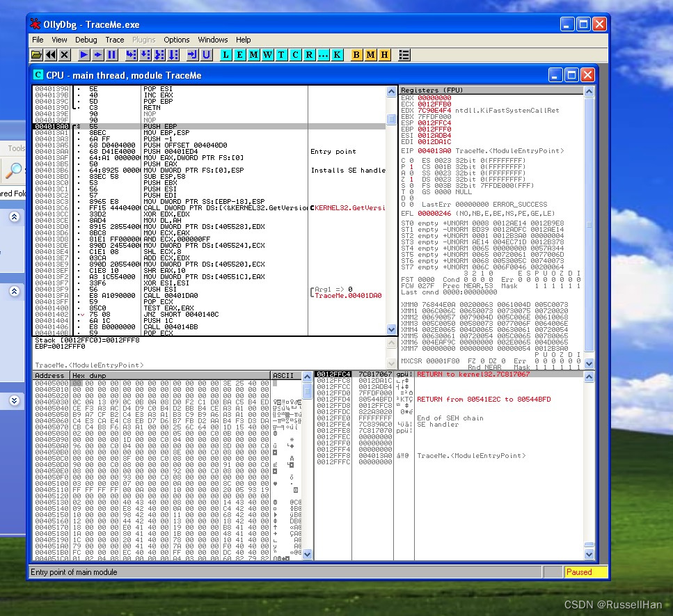Open the Trace menu
This screenshot has height=616, width=673.
point(115,40)
